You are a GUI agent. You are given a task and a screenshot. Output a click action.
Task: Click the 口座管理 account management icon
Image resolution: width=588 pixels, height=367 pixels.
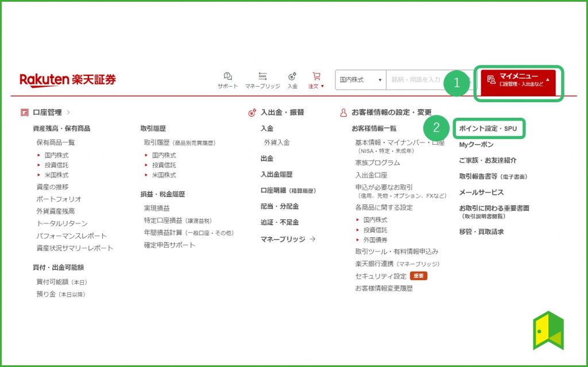click(24, 113)
